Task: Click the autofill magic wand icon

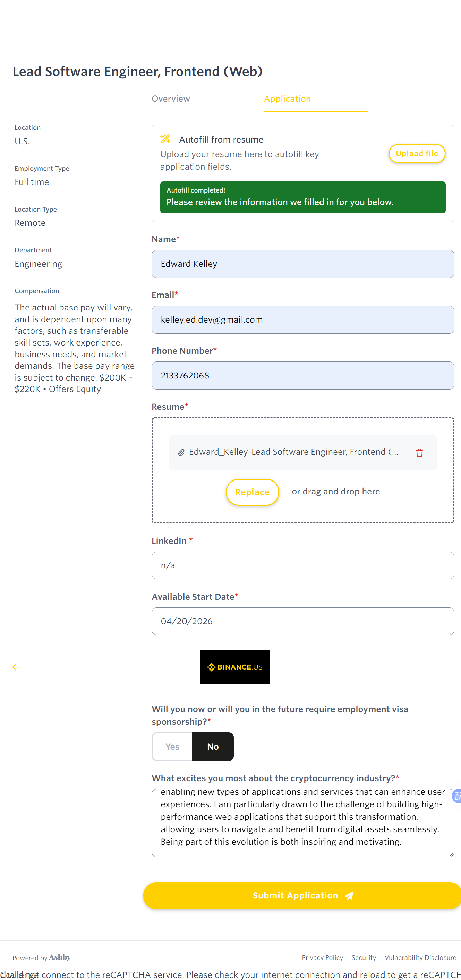Action: pyautogui.click(x=165, y=139)
